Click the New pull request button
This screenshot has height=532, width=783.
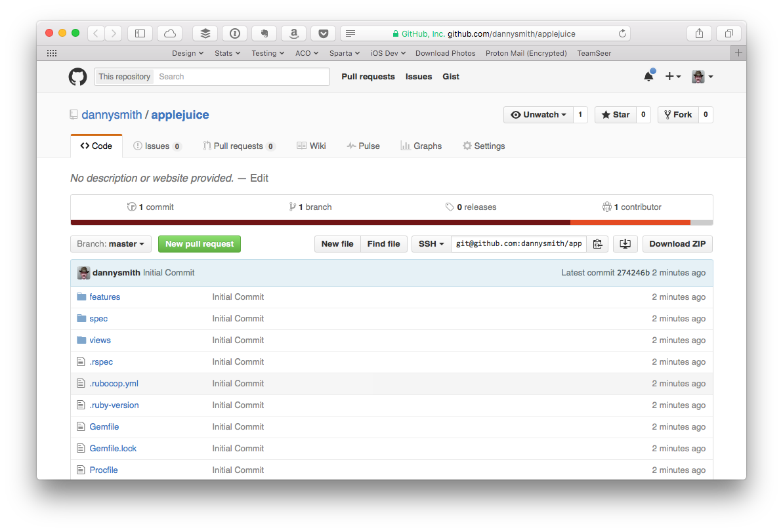(200, 244)
